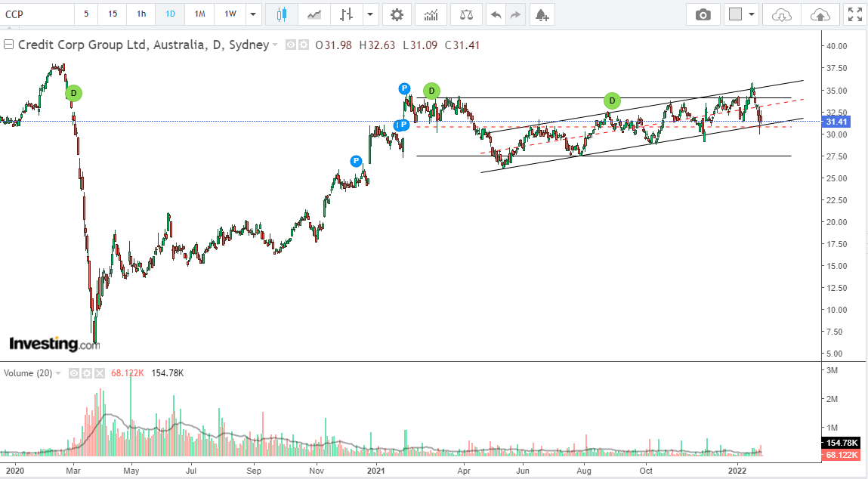Undo the last chart action
The image size is (868, 479).
click(496, 15)
